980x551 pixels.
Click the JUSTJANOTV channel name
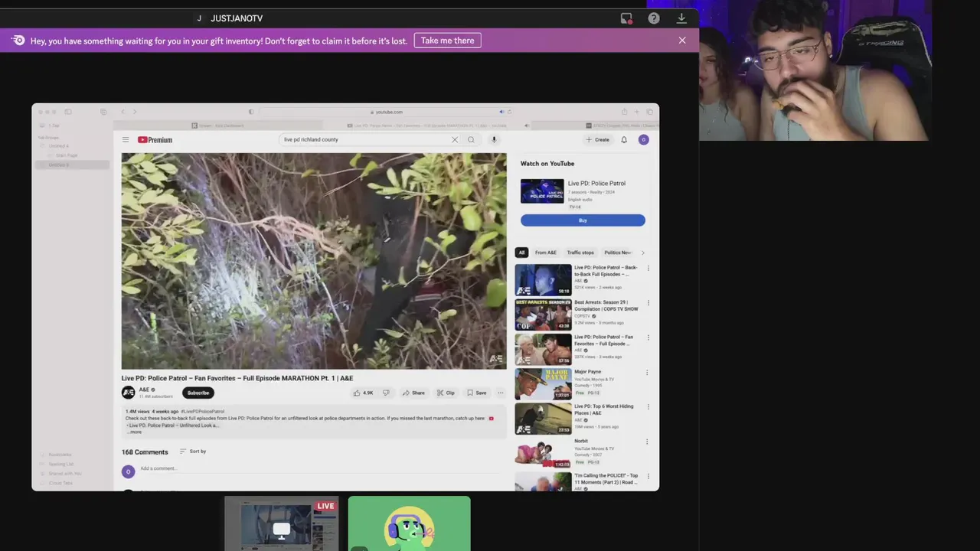[237, 18]
